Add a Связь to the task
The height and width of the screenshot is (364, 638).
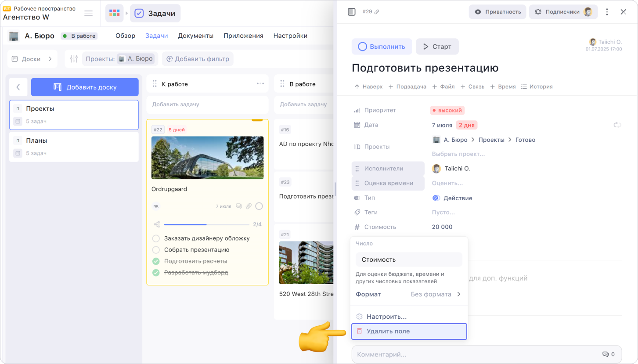click(472, 86)
